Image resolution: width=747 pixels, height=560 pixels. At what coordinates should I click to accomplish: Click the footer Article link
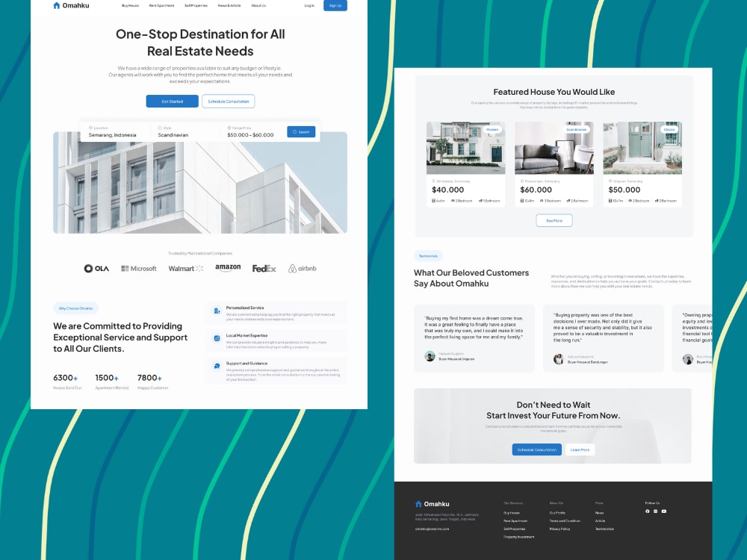point(601,521)
